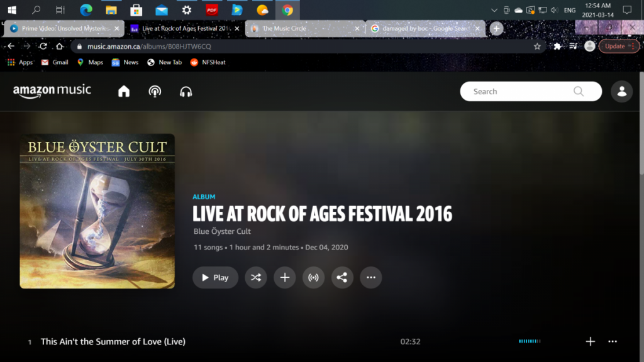
Task: Open News bookmark
Action: [x=125, y=62]
